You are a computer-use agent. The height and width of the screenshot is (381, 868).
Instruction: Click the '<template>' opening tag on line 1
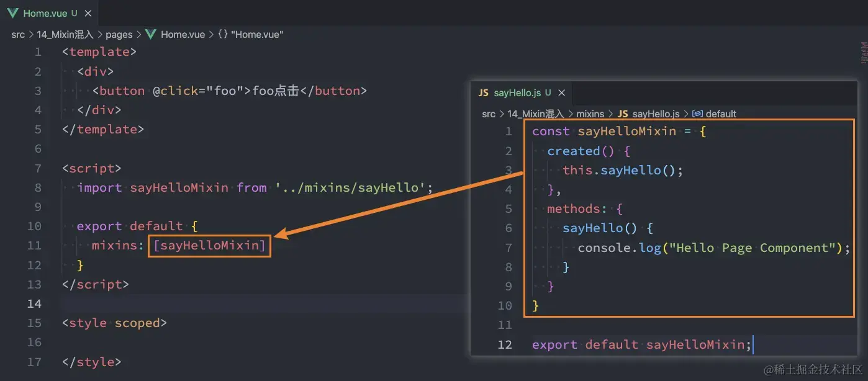click(99, 52)
